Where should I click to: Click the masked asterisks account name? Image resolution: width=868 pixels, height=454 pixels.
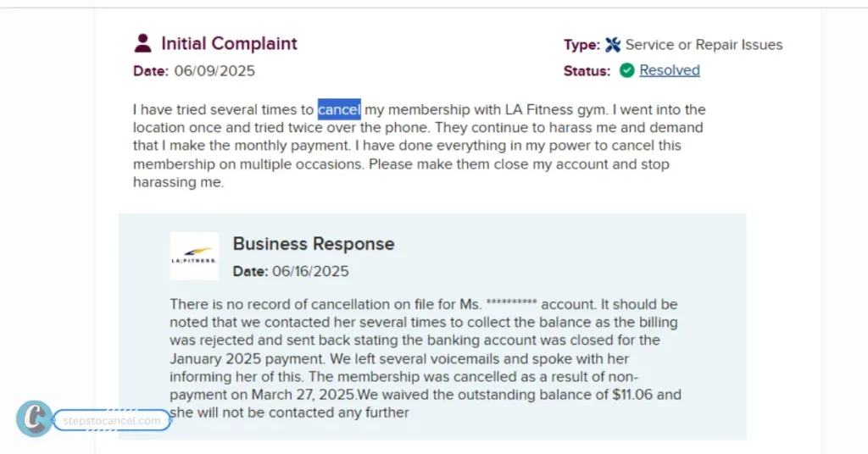point(512,304)
